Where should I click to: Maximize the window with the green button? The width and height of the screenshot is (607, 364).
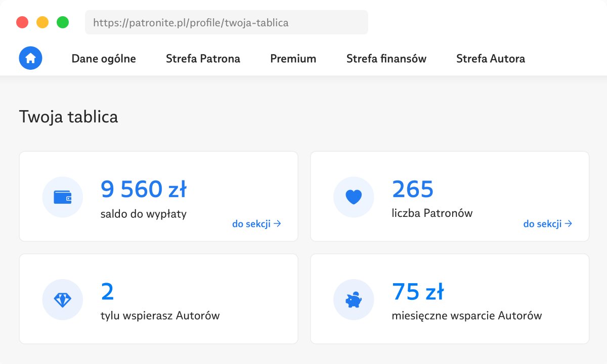(63, 22)
